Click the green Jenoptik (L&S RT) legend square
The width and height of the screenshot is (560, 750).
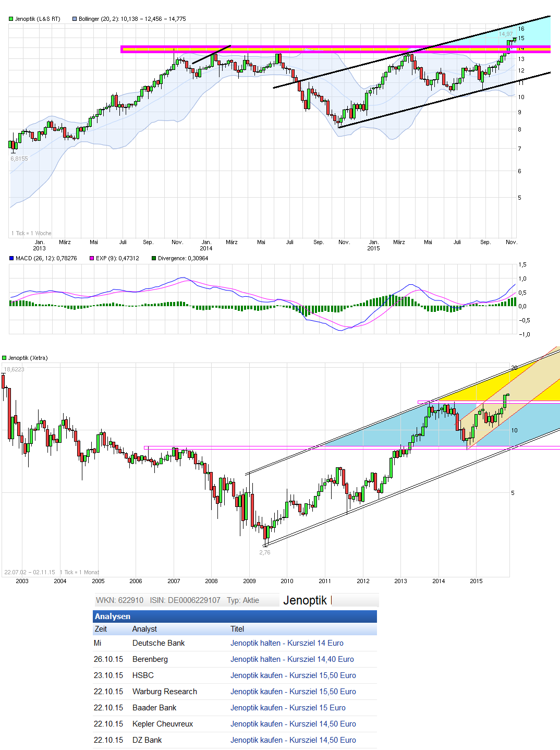coord(11,19)
